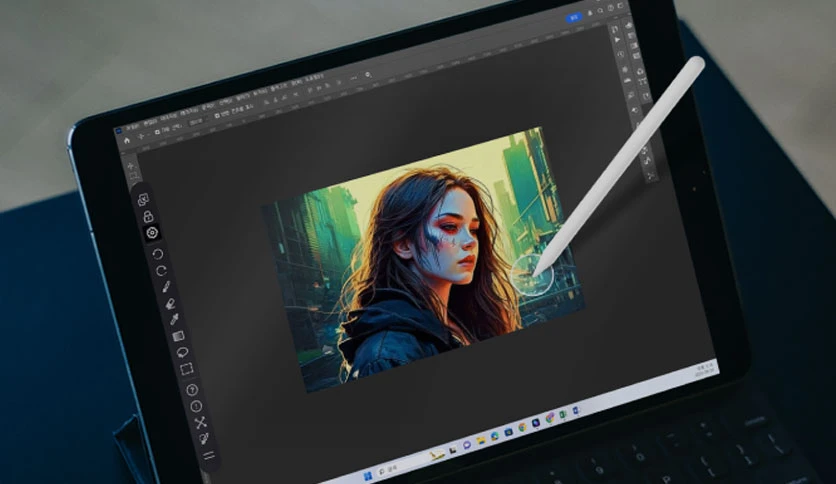Tap the two-line handle at toolbar bottom
This screenshot has width=836, height=484.
[x=208, y=456]
